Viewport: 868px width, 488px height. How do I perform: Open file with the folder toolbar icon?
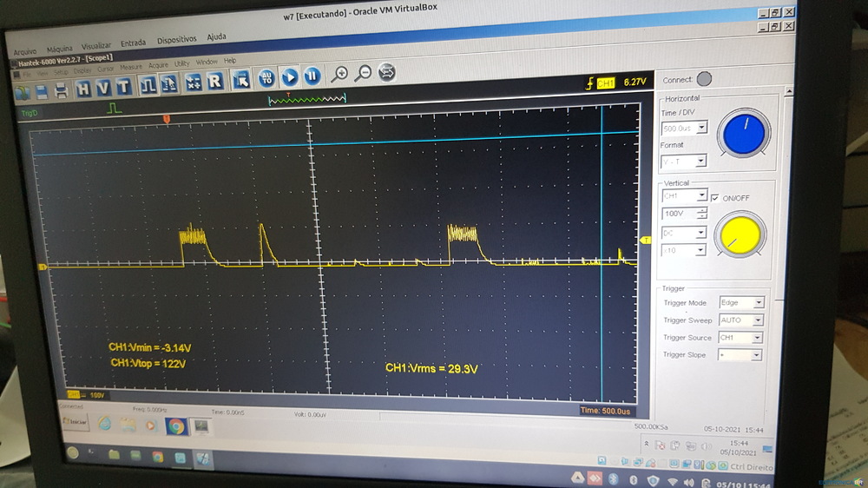coord(23,93)
